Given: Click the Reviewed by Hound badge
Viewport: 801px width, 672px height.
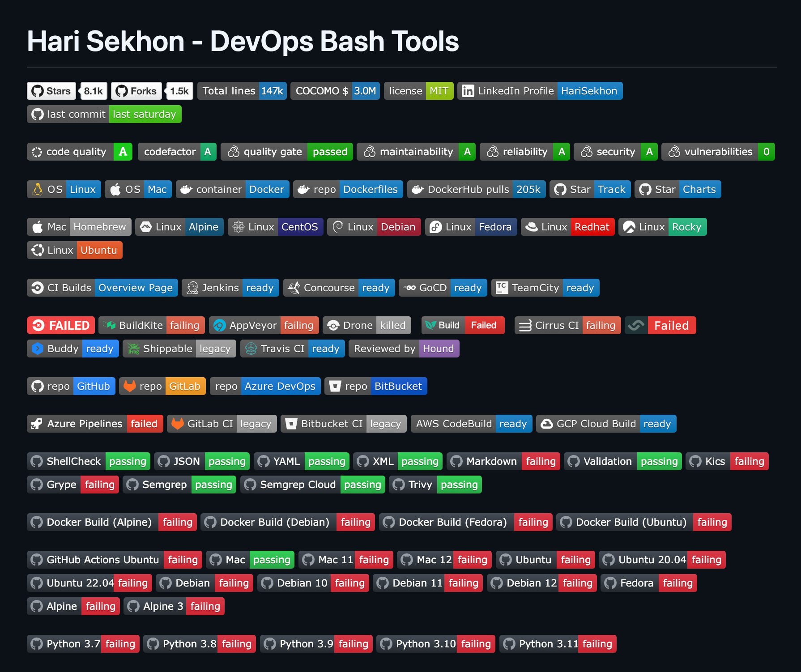Looking at the screenshot, I should [x=404, y=349].
